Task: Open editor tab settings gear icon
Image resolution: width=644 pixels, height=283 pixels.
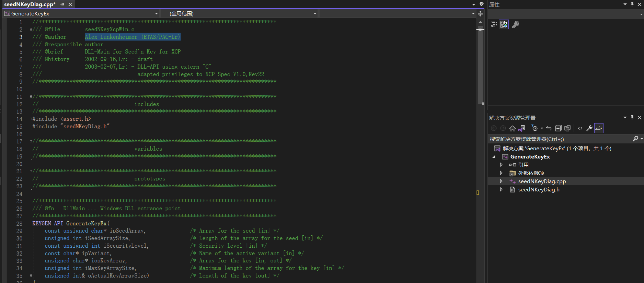Action: [482, 4]
